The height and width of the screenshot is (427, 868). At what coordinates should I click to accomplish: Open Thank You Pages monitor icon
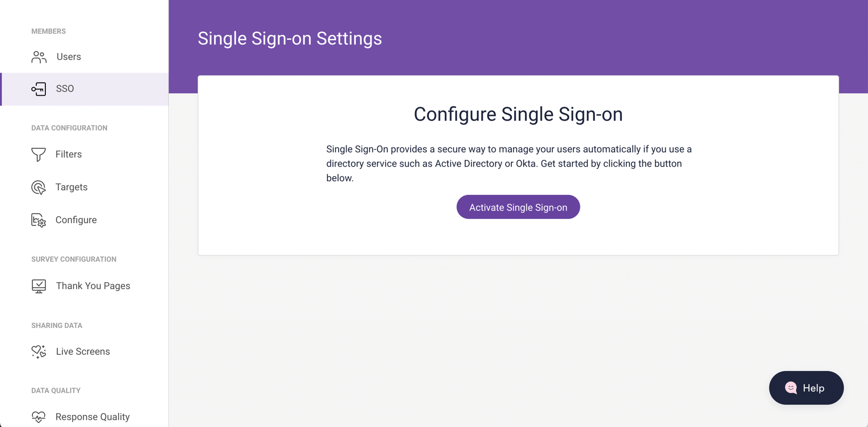[x=38, y=286]
